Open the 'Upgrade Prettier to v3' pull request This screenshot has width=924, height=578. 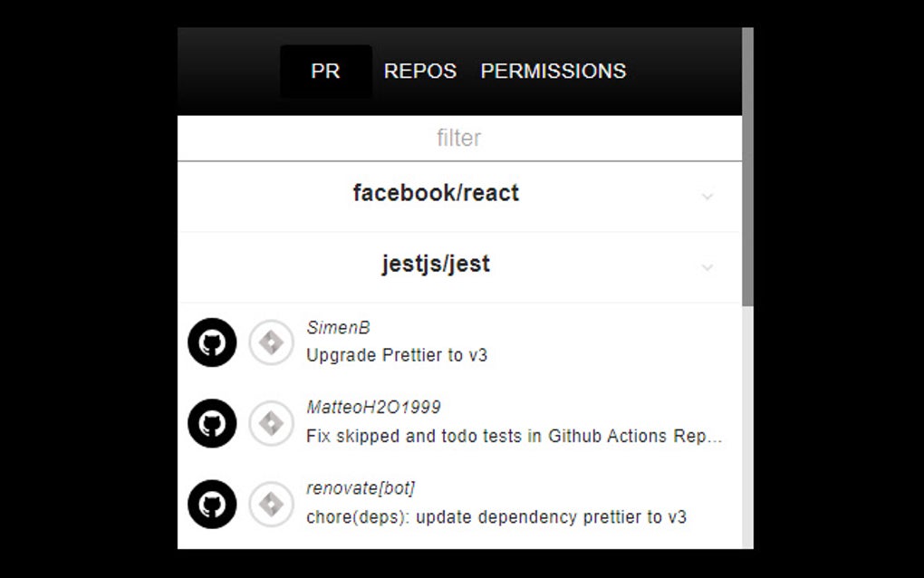[397, 355]
